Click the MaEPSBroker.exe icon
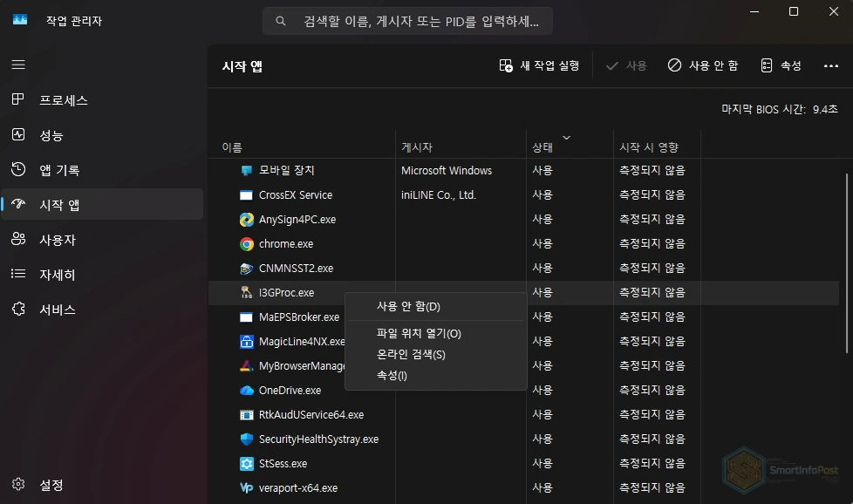 pos(247,317)
